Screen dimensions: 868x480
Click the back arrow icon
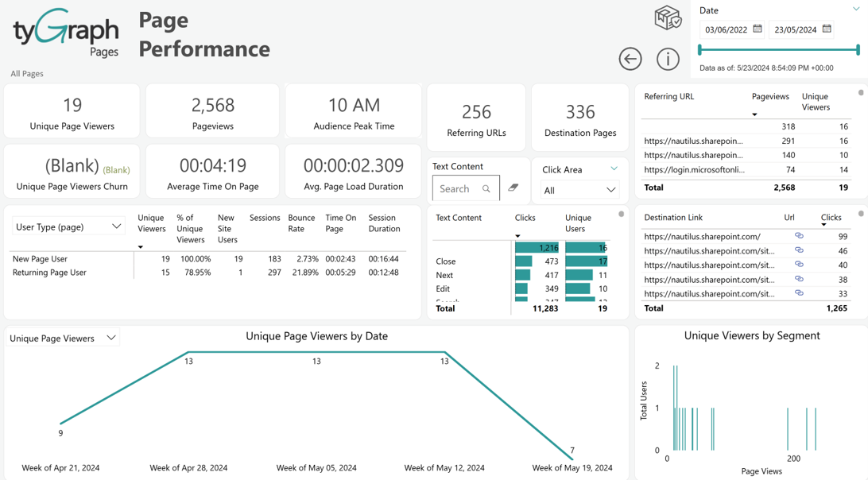point(630,60)
